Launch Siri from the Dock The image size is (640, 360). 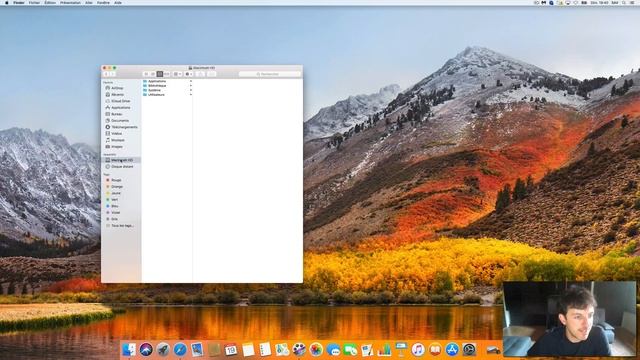[146, 349]
